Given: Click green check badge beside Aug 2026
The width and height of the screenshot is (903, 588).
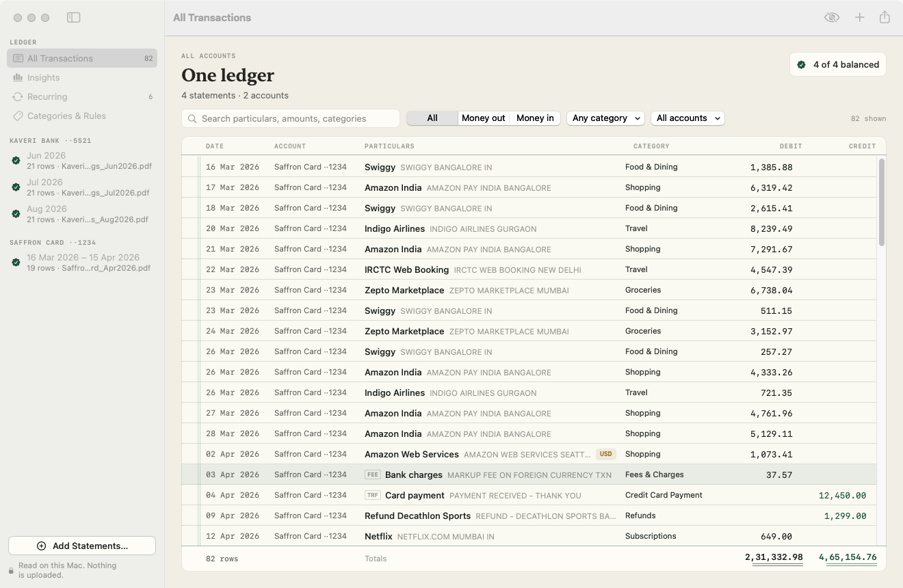Looking at the screenshot, I should (x=16, y=214).
